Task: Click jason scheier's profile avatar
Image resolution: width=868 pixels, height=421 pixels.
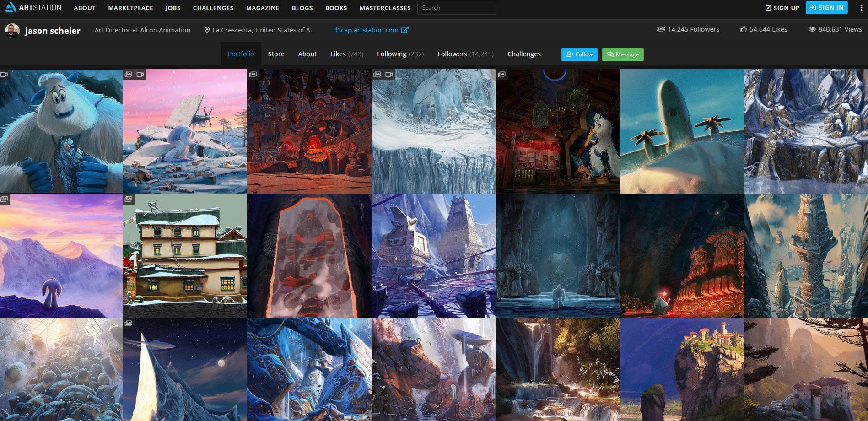Action: coord(12,30)
